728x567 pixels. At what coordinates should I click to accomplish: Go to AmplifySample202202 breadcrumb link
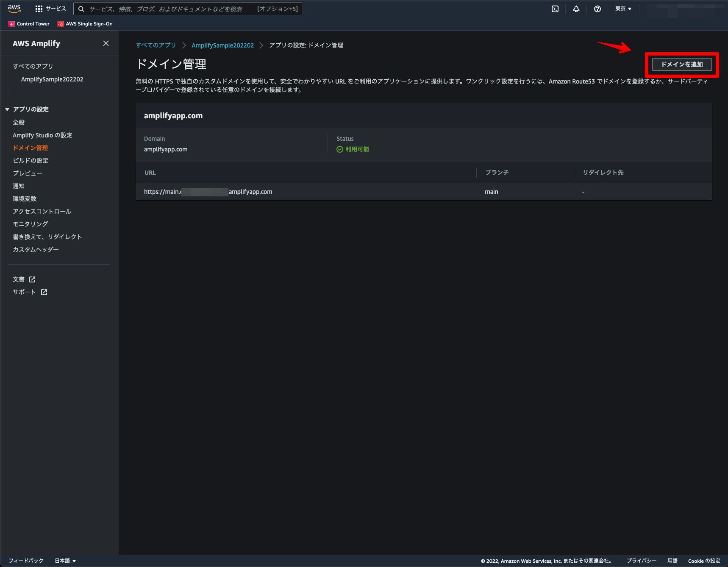tap(222, 45)
